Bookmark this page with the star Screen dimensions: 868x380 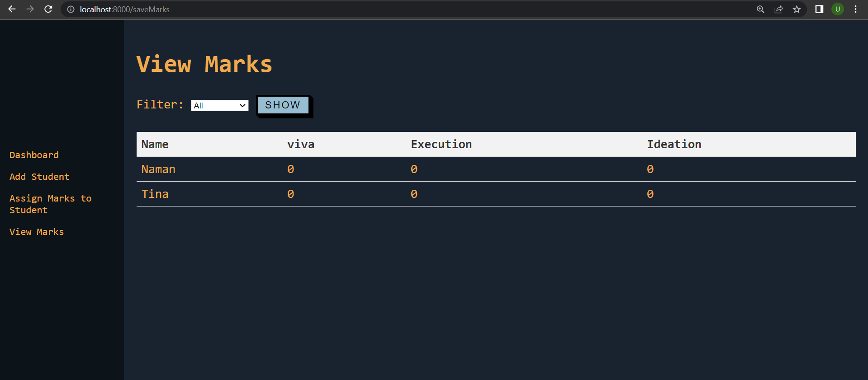tap(797, 9)
